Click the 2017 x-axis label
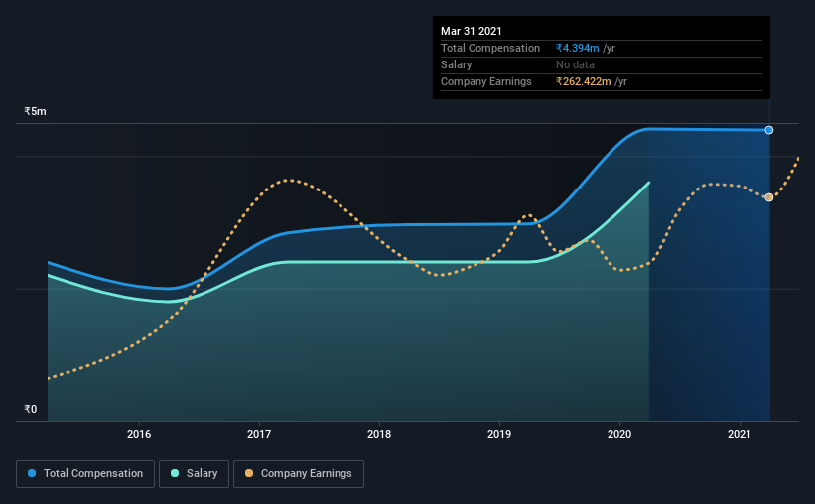This screenshot has height=504, width=815. pos(259,434)
